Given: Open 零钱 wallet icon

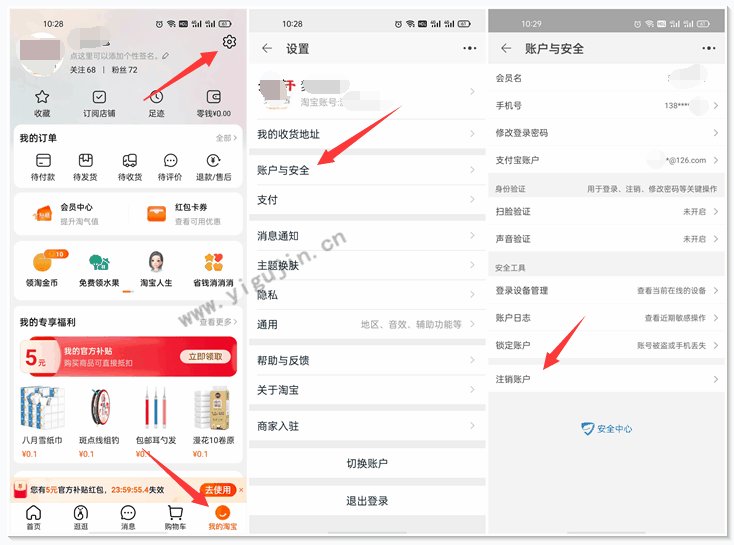Looking at the screenshot, I should (213, 97).
